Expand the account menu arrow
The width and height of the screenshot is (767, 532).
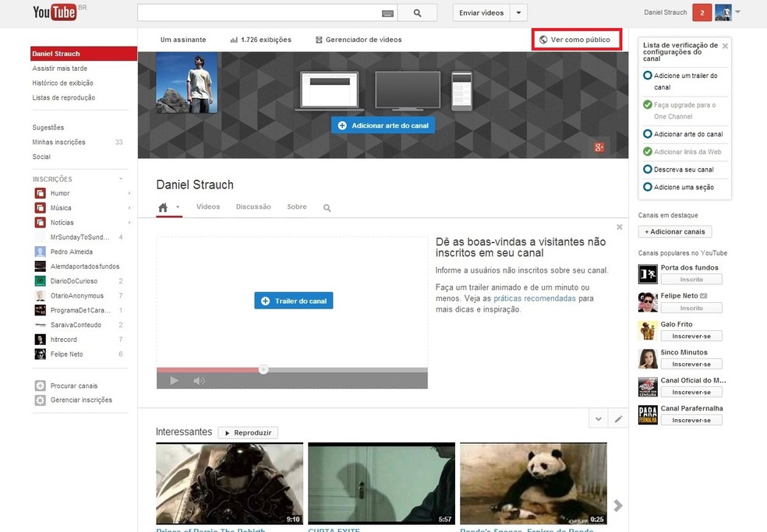737,12
